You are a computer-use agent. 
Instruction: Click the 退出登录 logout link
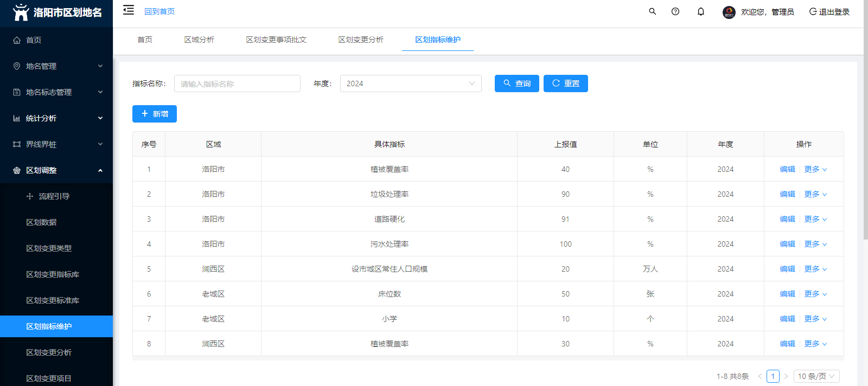pyautogui.click(x=829, y=12)
